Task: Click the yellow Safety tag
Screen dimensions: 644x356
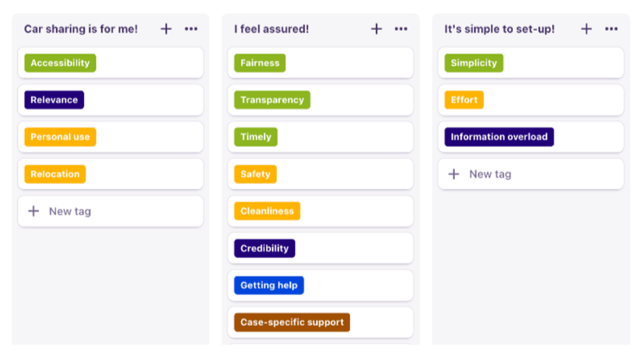Action: pyautogui.click(x=255, y=175)
